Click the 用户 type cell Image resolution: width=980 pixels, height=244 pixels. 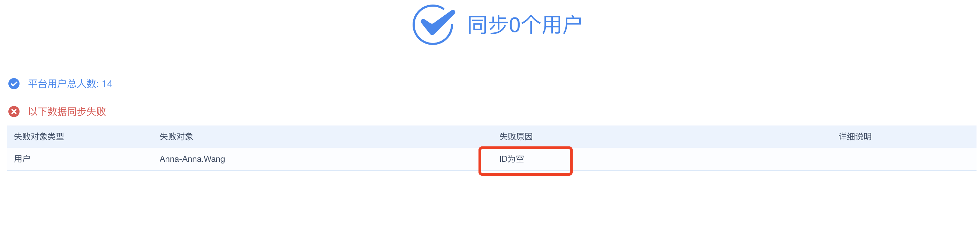22,159
